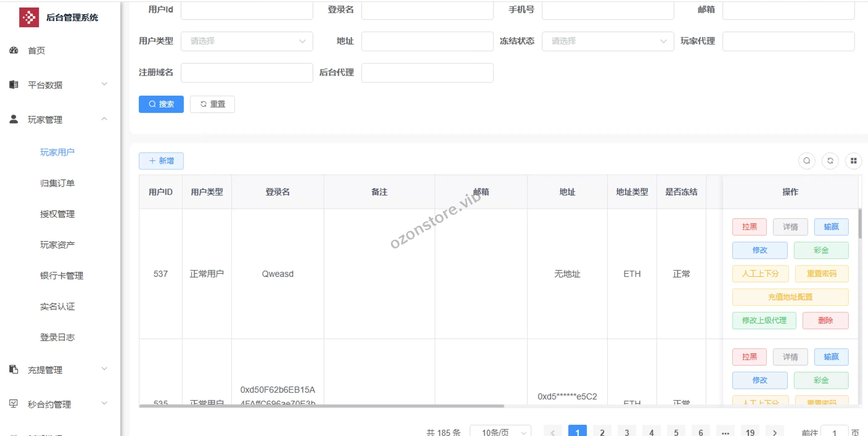Click the blue 搜索 button
Viewport: 868px width, 436px height.
pos(161,104)
